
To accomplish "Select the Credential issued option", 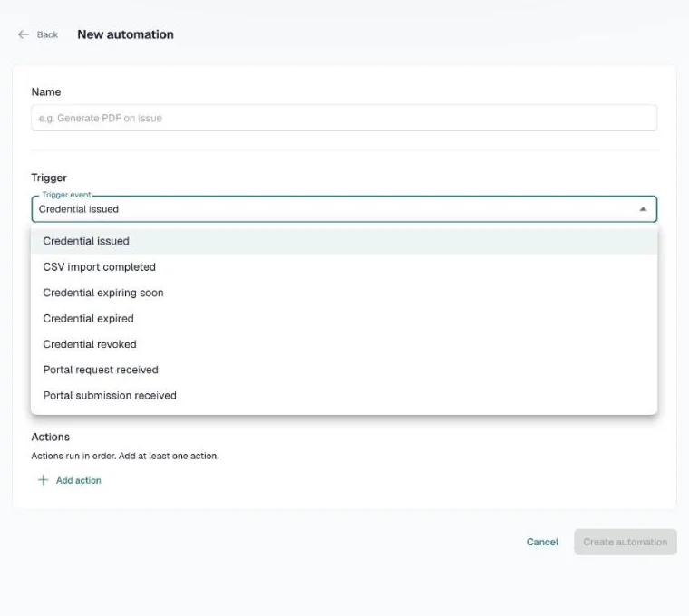I will 344,241.
